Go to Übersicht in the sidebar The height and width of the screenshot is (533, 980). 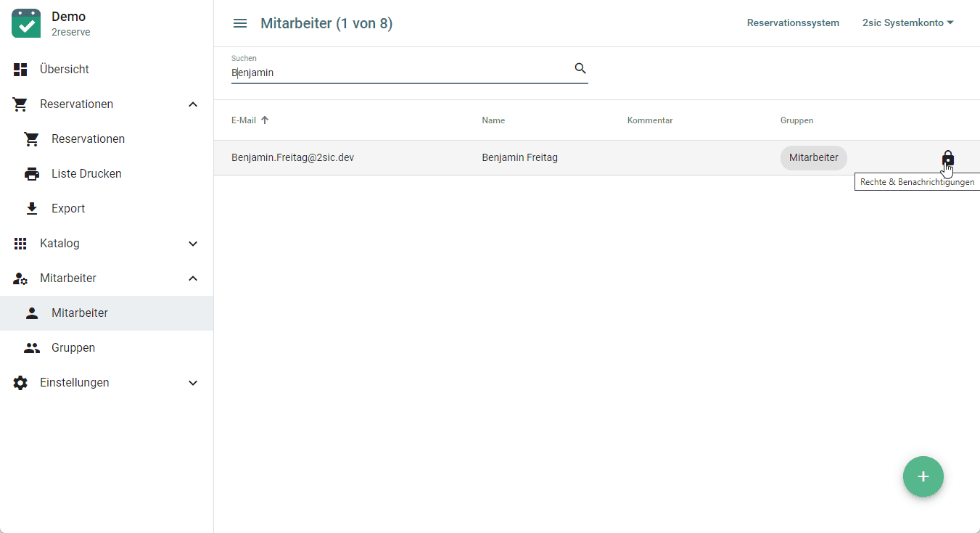pyautogui.click(x=65, y=70)
